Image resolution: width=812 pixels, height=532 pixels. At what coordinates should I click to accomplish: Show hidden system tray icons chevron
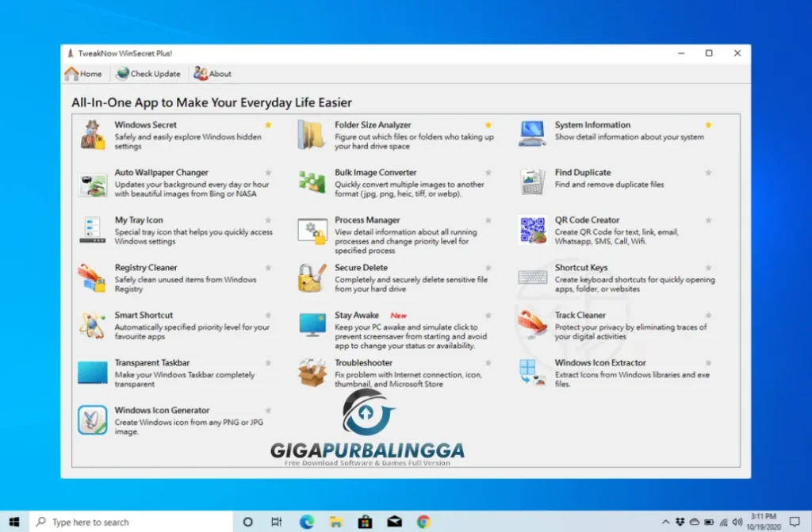(x=665, y=522)
